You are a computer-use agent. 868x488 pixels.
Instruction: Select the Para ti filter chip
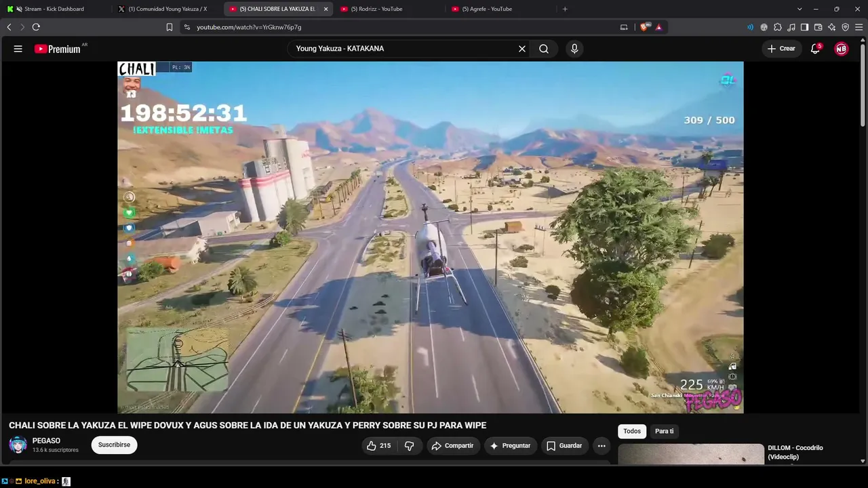pos(665,431)
